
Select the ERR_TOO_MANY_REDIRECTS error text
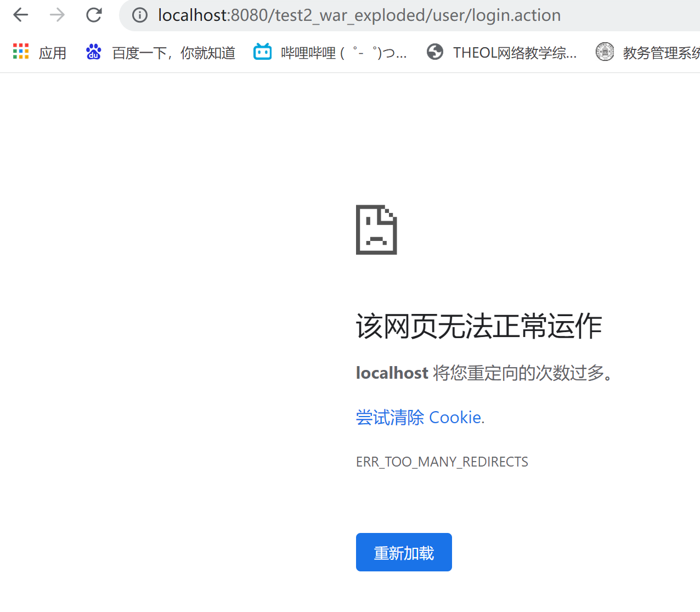(x=442, y=462)
